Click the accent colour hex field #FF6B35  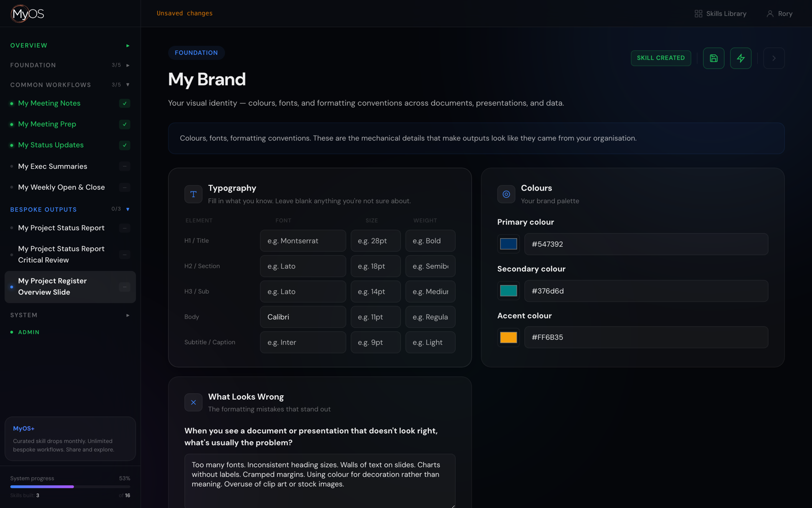click(x=646, y=337)
